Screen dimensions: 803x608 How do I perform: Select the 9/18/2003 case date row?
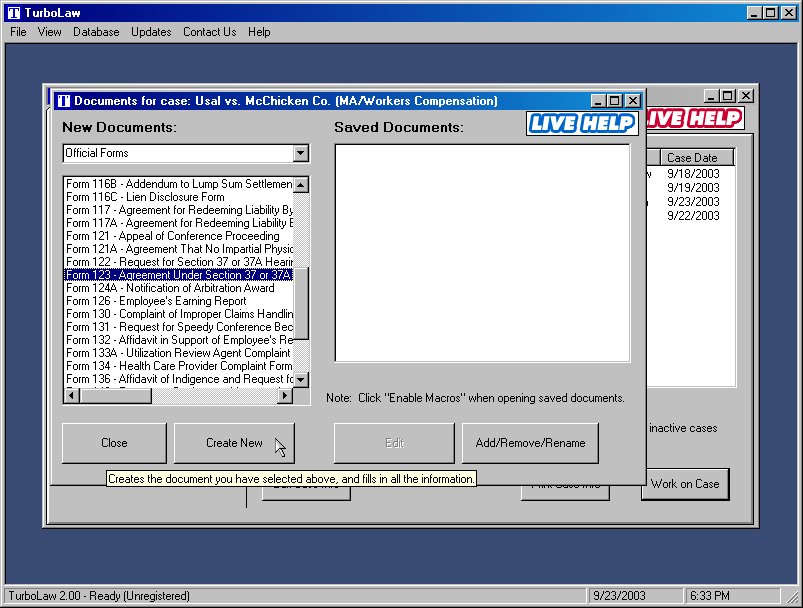click(x=693, y=174)
